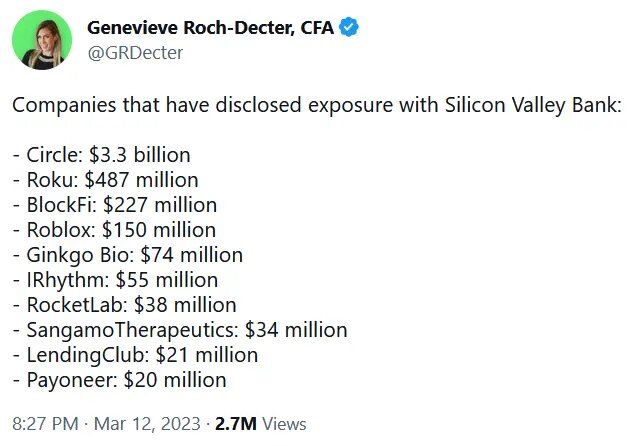The image size is (636, 446).
Task: View the 2.7M Views count
Action: 260,424
